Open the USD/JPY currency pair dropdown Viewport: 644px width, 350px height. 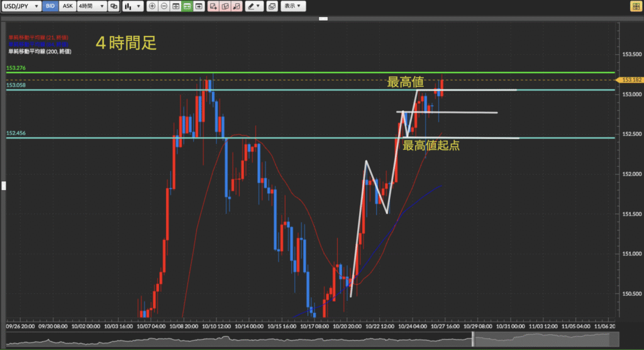[x=21, y=6]
